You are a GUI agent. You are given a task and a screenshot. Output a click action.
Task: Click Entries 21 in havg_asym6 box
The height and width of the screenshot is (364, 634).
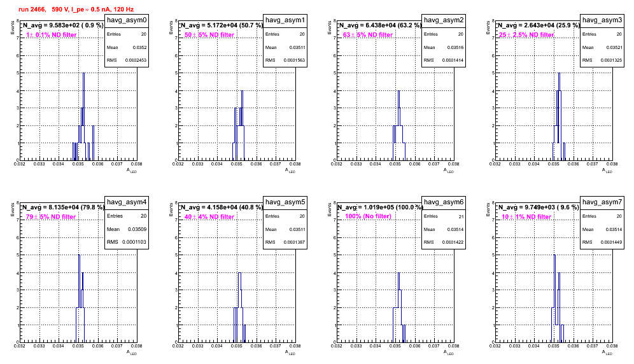click(444, 216)
